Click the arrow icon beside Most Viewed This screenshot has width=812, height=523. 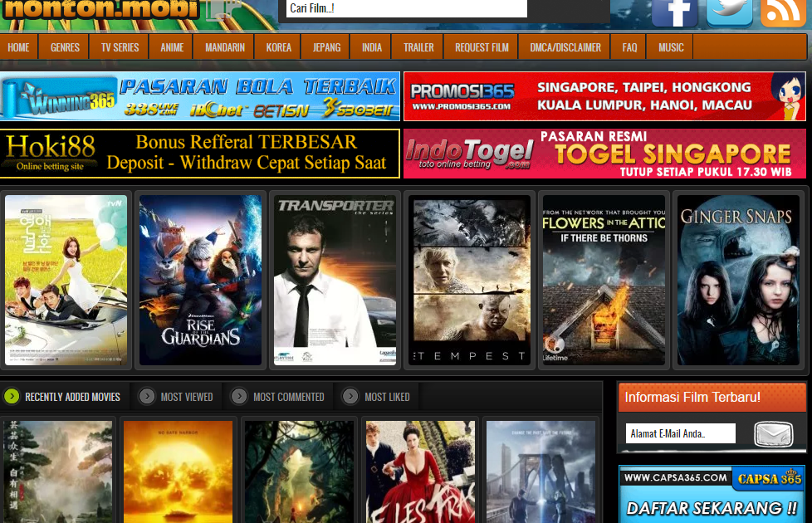(x=147, y=397)
